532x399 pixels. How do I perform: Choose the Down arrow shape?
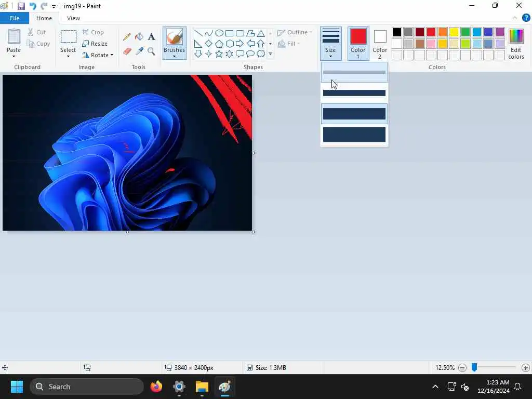[198, 54]
